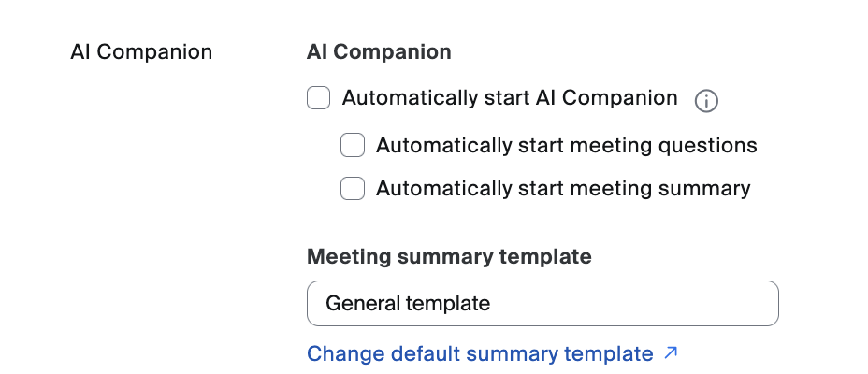Viewport: 868px width, 374px height.
Task: Click the "Automatically start meeting questions" label text
Action: [x=566, y=146]
